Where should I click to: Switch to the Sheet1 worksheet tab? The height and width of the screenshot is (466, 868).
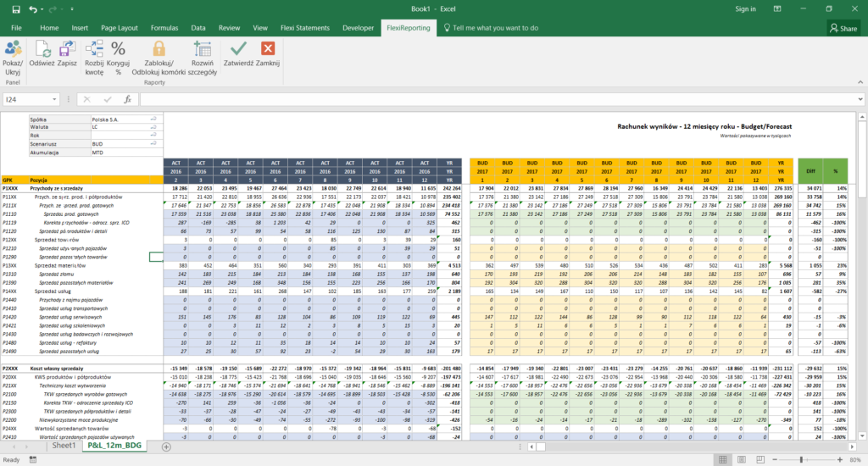coord(64,446)
